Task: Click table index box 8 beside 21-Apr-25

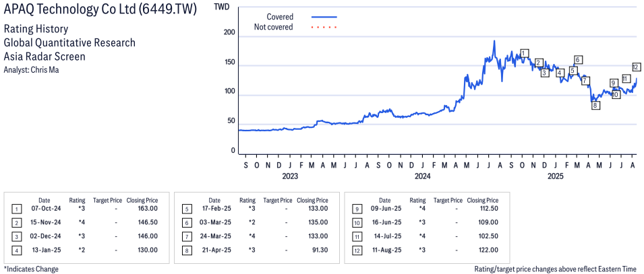Action: coord(186,250)
